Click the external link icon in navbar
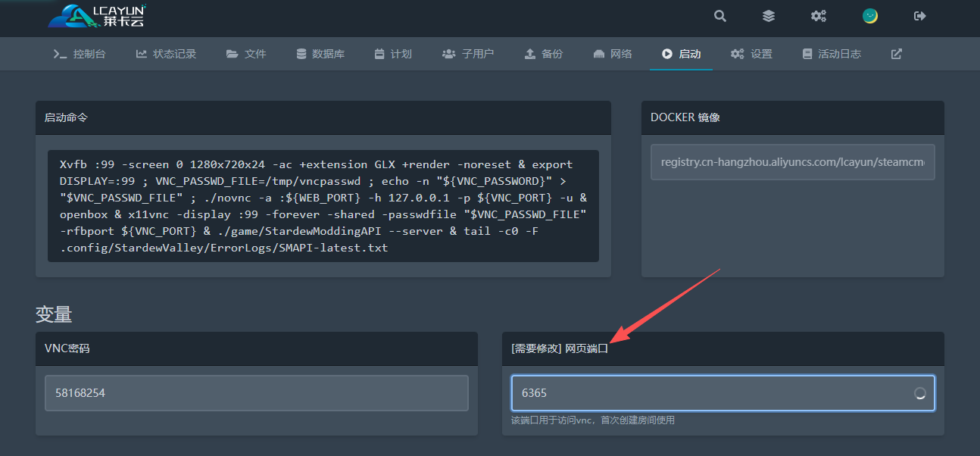This screenshot has width=980, height=456. click(x=896, y=54)
